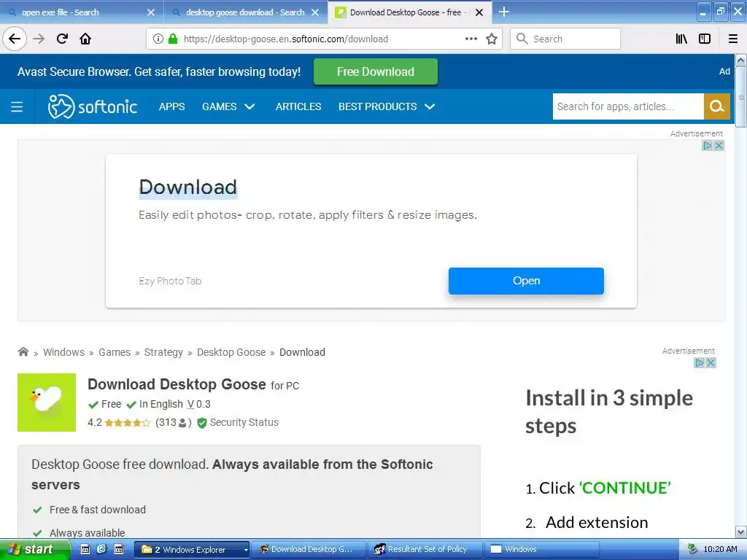Click the star rating for Desktop Goose
The image size is (747, 560).
click(127, 422)
